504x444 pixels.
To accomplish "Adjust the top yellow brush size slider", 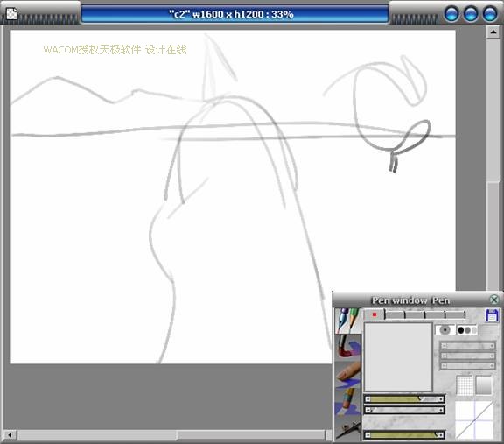I will tap(404, 399).
